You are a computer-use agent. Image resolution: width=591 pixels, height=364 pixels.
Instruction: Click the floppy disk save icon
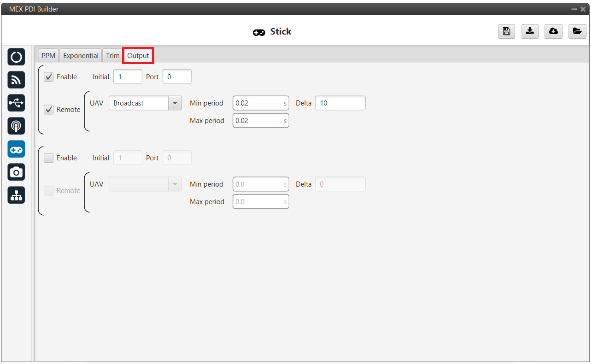coord(506,31)
